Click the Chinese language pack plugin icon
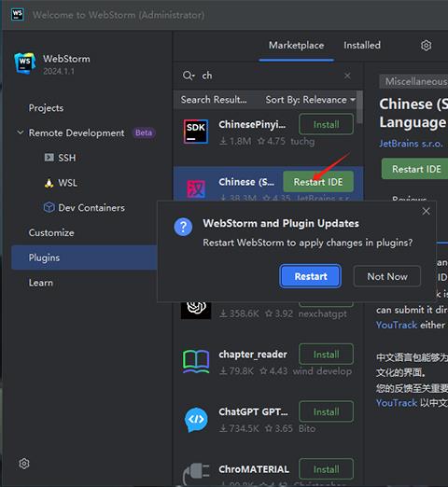Viewport: 448px width, 487px height. click(x=196, y=188)
